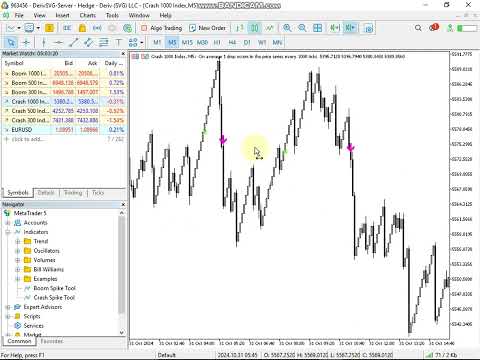Click the first icon in chart's top-left corner
Viewport: 480px width, 360px height.
click(135, 56)
